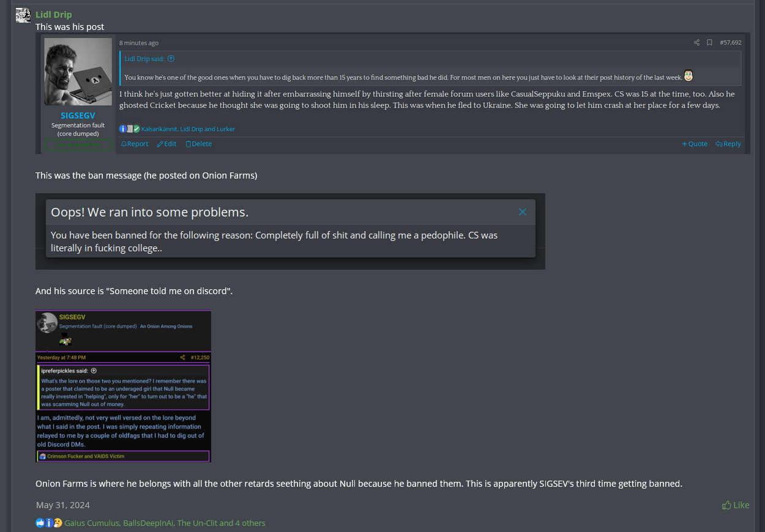The image size is (765, 532).
Task: Like this post by Lidl Drip
Action: (x=736, y=505)
